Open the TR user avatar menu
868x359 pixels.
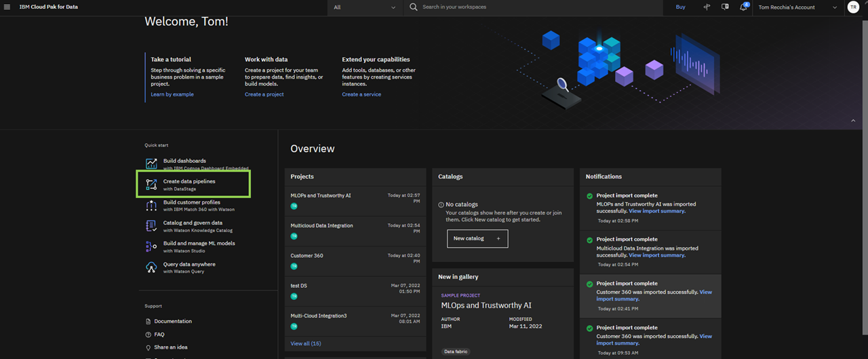(x=853, y=7)
